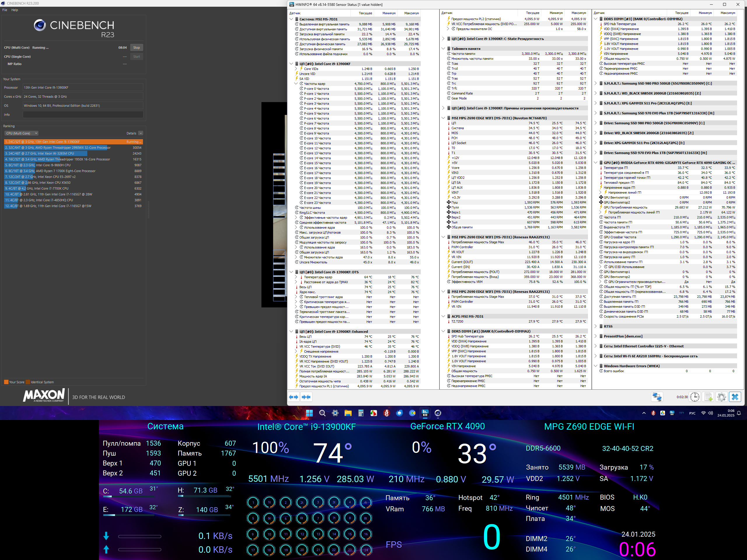Image resolution: width=747 pixels, height=560 pixels.
Task: Collapse the Тайминги памяти sensor group
Action: coord(443,49)
